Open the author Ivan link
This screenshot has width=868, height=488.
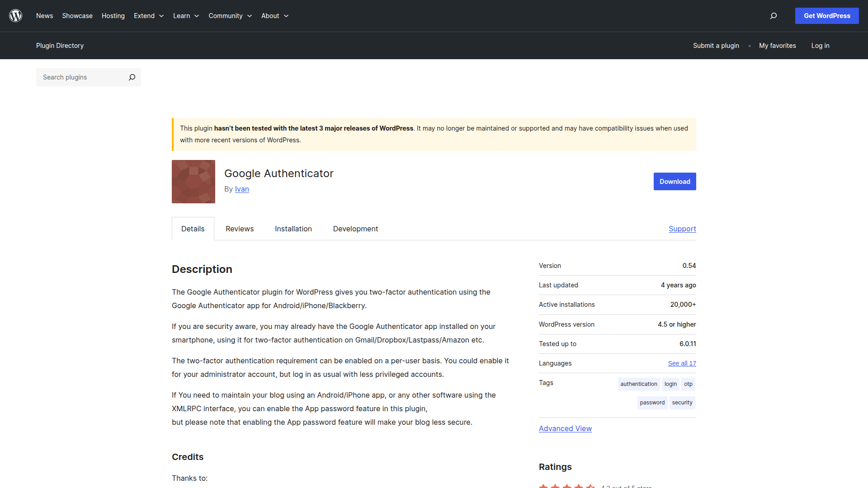(x=242, y=189)
